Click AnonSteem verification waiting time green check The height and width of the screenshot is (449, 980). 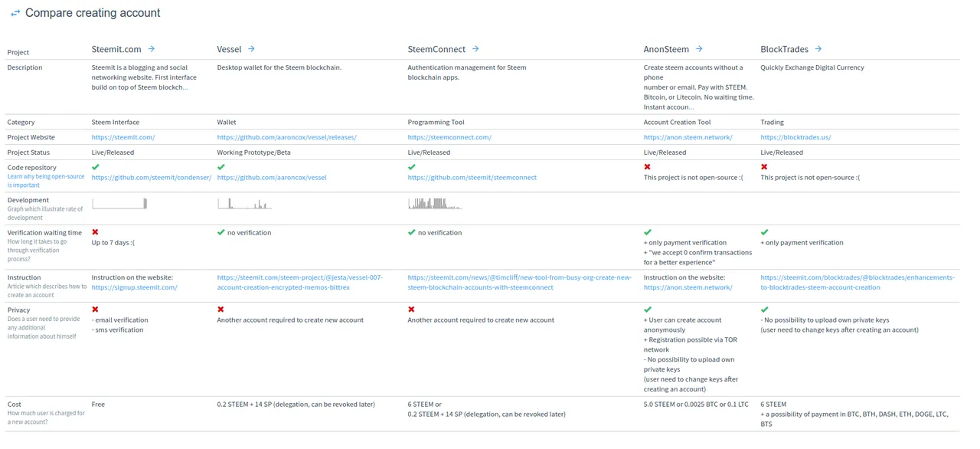coord(648,232)
